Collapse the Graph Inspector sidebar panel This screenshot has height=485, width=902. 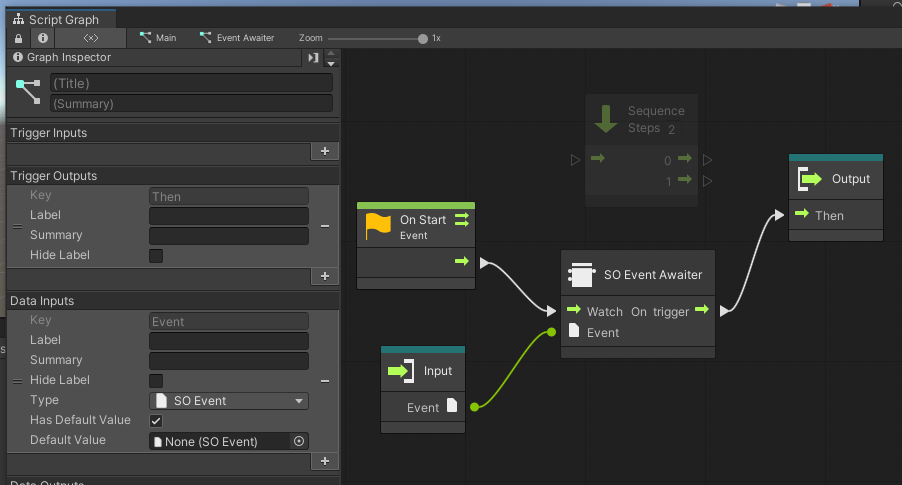click(x=313, y=58)
